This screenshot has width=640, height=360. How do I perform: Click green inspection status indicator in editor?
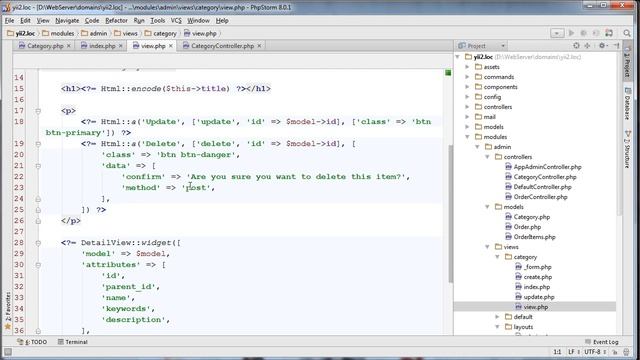pos(448,73)
